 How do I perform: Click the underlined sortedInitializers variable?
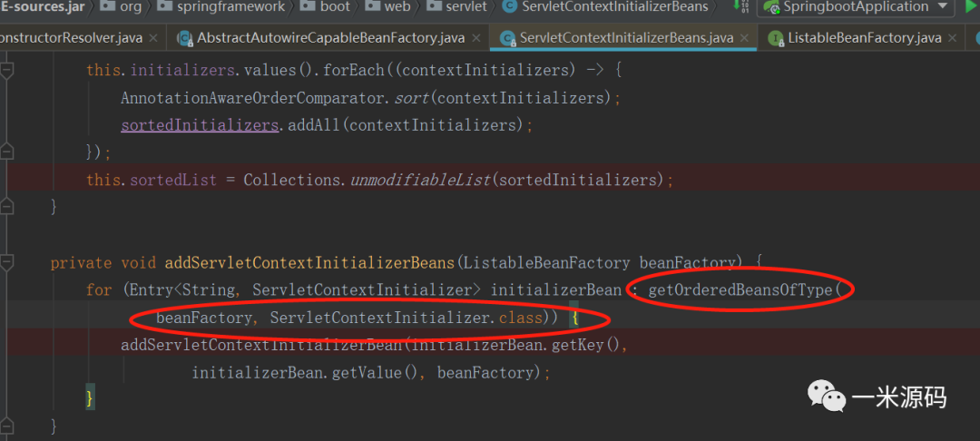point(200,124)
